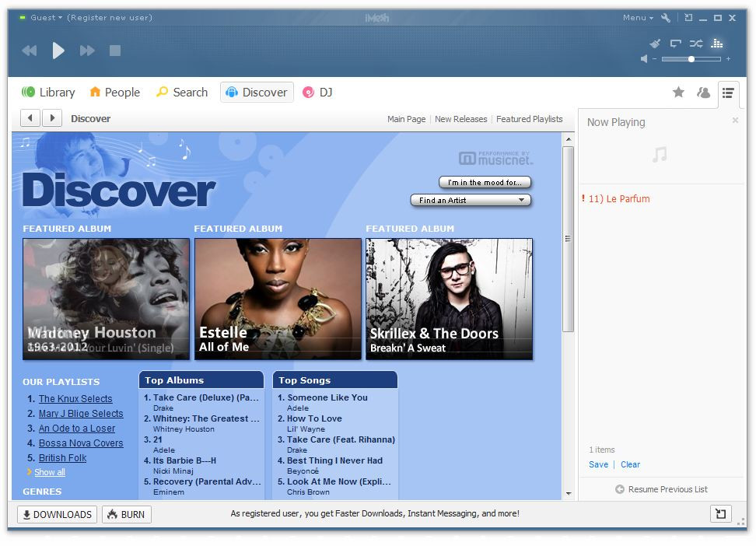The height and width of the screenshot is (546, 756).
Task: Toggle repeat mode in the player
Action: pyautogui.click(x=675, y=44)
